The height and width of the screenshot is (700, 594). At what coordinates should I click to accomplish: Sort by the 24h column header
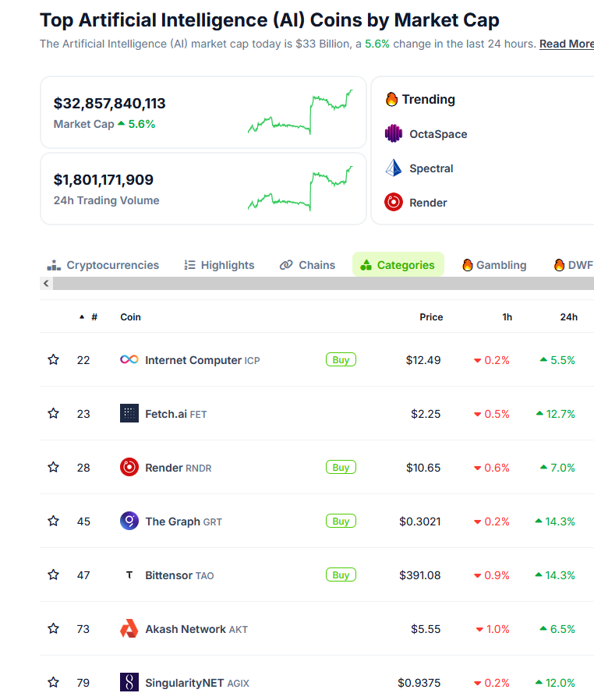tap(568, 317)
